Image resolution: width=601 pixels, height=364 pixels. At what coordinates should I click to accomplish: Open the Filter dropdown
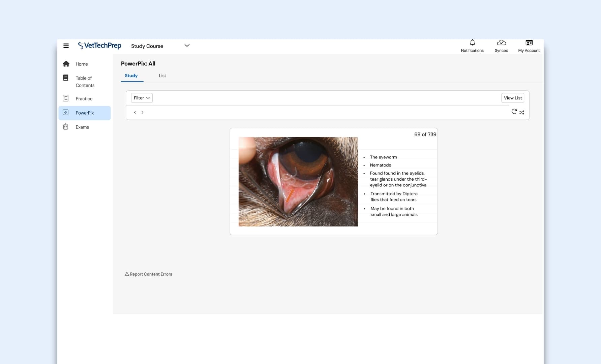(x=141, y=98)
